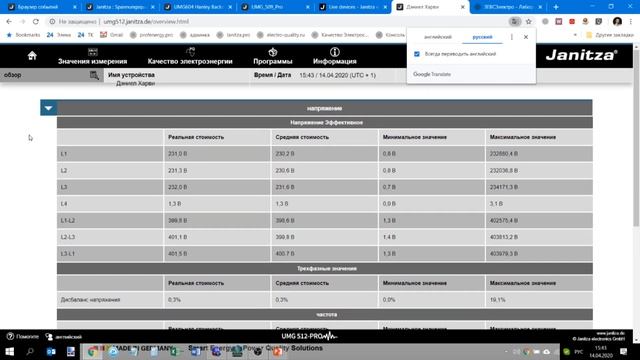
Task: Click the address bar URL
Action: (146, 21)
